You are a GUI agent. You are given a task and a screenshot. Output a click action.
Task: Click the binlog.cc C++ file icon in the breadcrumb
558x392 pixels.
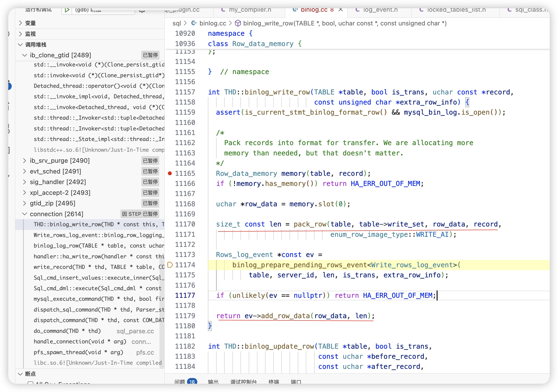coord(194,23)
